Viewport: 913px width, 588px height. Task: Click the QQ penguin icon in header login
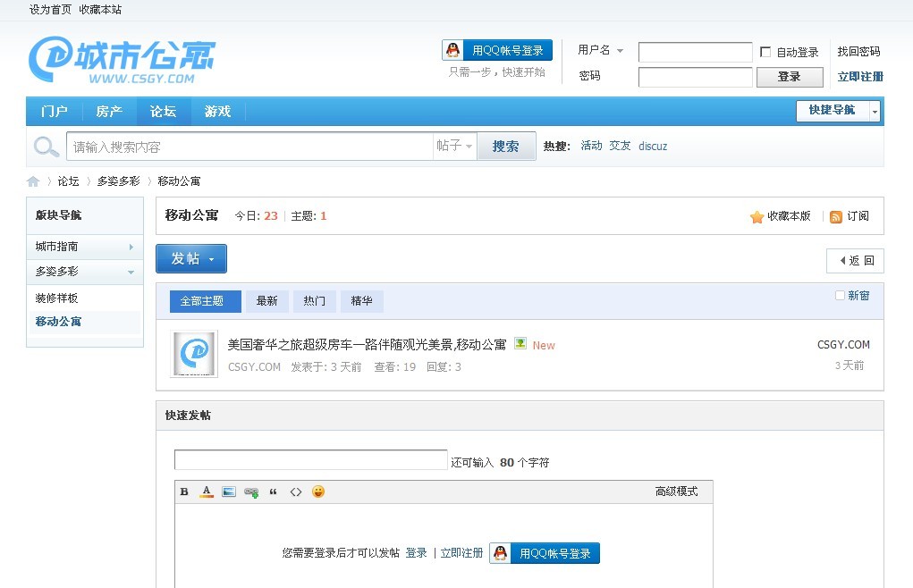[453, 50]
